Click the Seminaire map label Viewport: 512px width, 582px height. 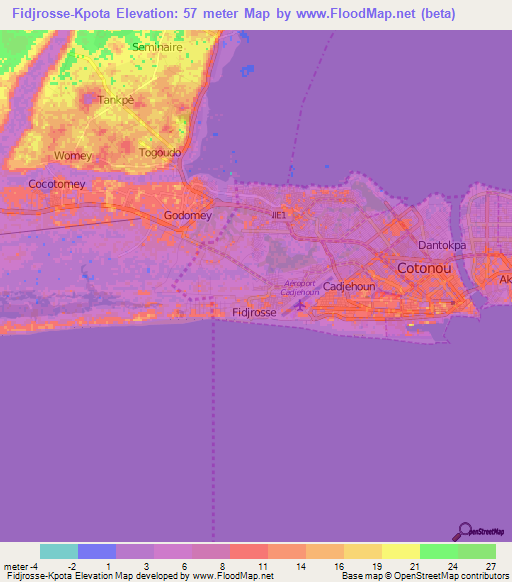pos(157,47)
